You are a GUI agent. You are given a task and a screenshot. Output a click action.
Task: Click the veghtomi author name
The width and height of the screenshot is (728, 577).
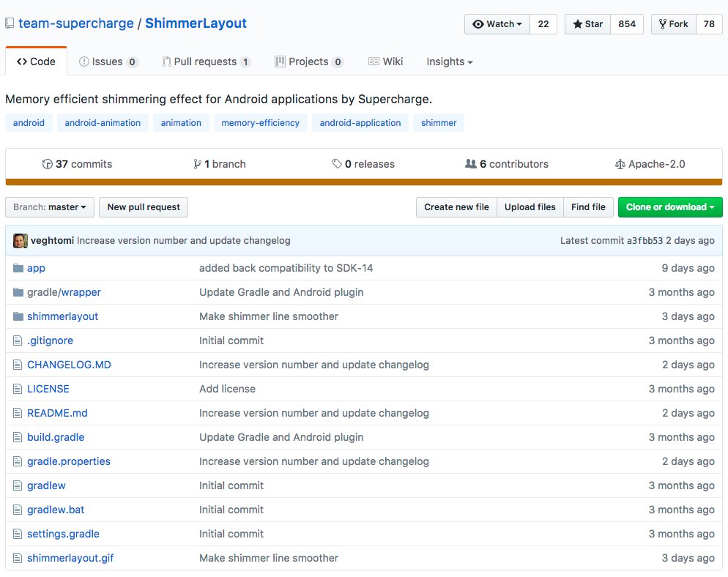53,240
